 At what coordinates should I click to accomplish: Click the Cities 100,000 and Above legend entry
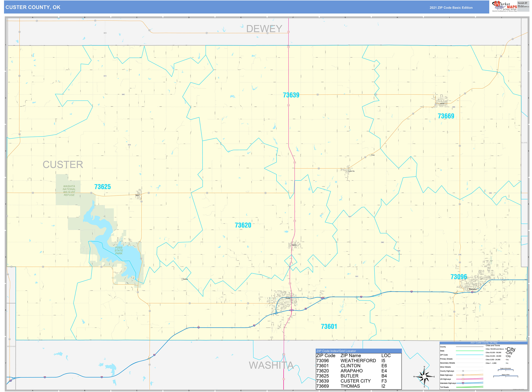point(495,349)
